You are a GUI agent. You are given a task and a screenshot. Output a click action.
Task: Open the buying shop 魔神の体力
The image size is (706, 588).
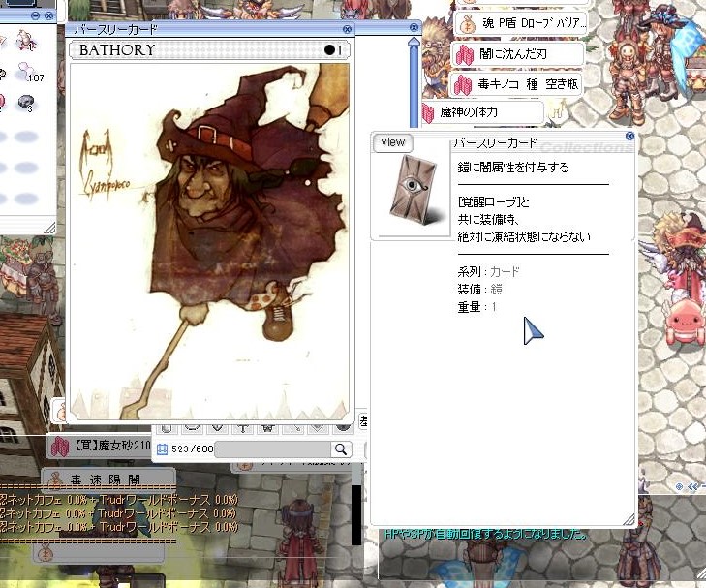pyautogui.click(x=482, y=112)
